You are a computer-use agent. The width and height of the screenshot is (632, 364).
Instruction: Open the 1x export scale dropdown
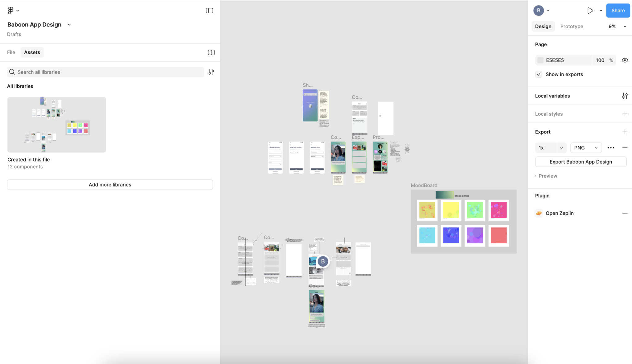pos(561,148)
